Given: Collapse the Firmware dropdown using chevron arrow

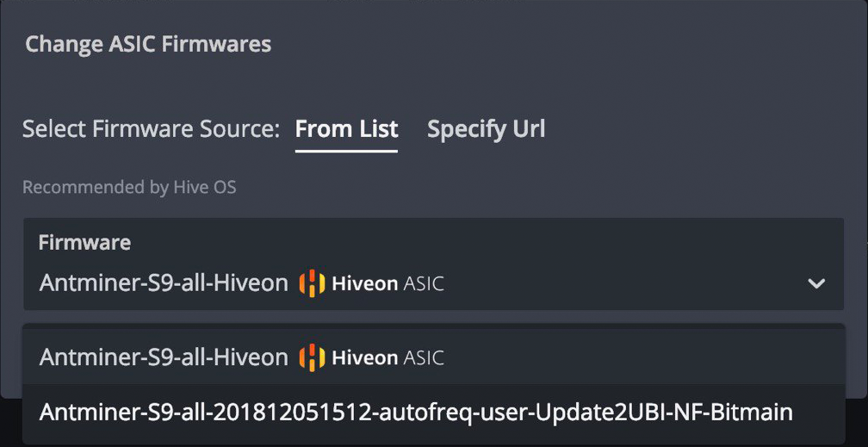Looking at the screenshot, I should tap(815, 283).
